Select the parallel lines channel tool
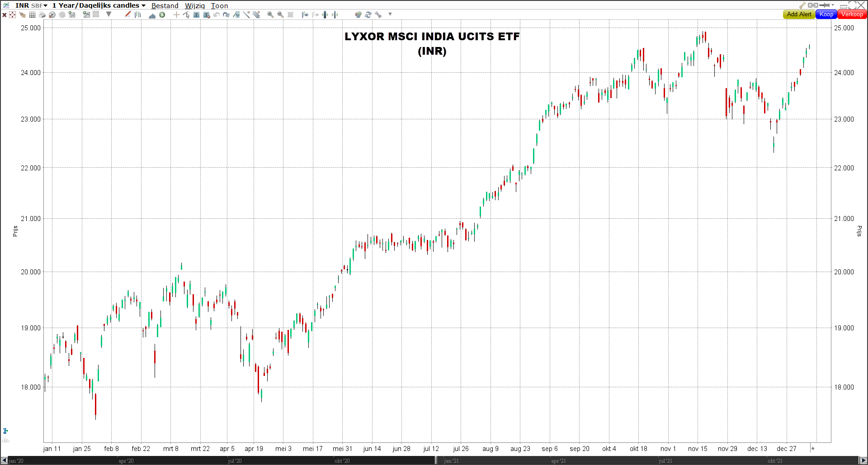868x465 pixels. tap(256, 14)
